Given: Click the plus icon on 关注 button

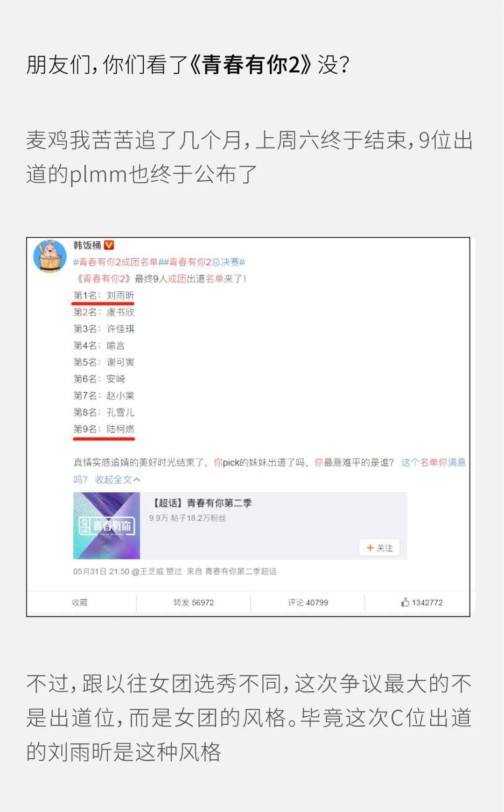Looking at the screenshot, I should [370, 548].
